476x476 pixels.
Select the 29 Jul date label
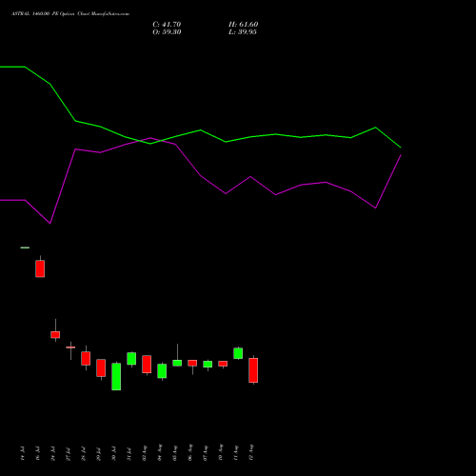(x=98, y=453)
